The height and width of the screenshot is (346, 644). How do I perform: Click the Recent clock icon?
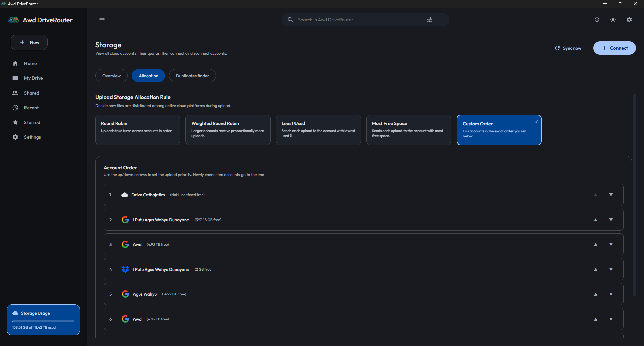(15, 108)
